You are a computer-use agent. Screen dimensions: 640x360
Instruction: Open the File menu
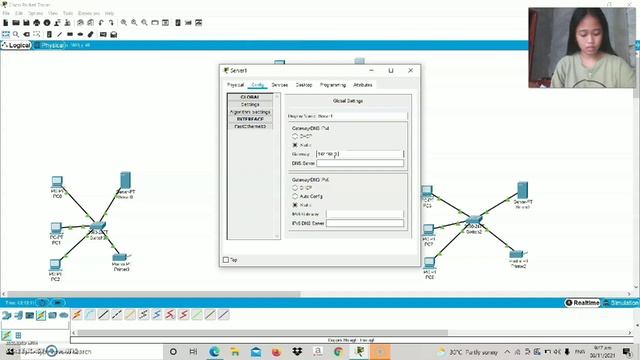point(6,13)
